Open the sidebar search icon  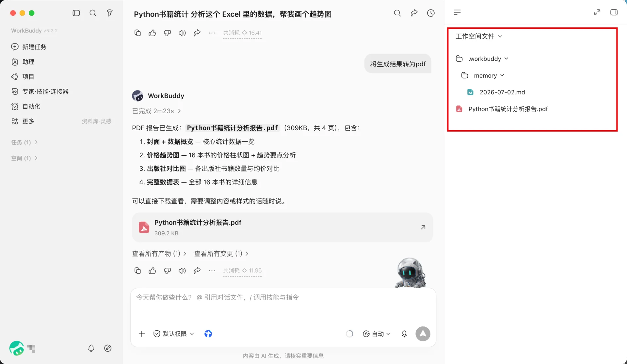point(93,13)
